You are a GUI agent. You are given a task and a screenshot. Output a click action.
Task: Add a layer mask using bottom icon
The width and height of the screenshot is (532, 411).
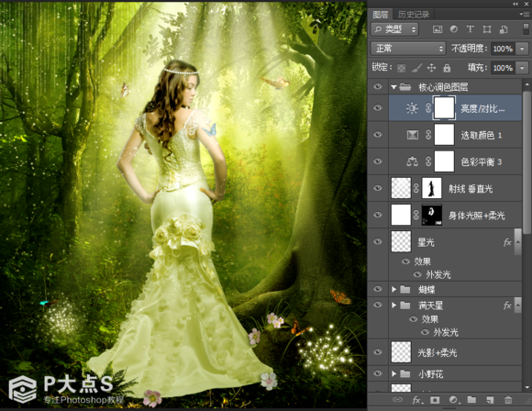(x=435, y=400)
